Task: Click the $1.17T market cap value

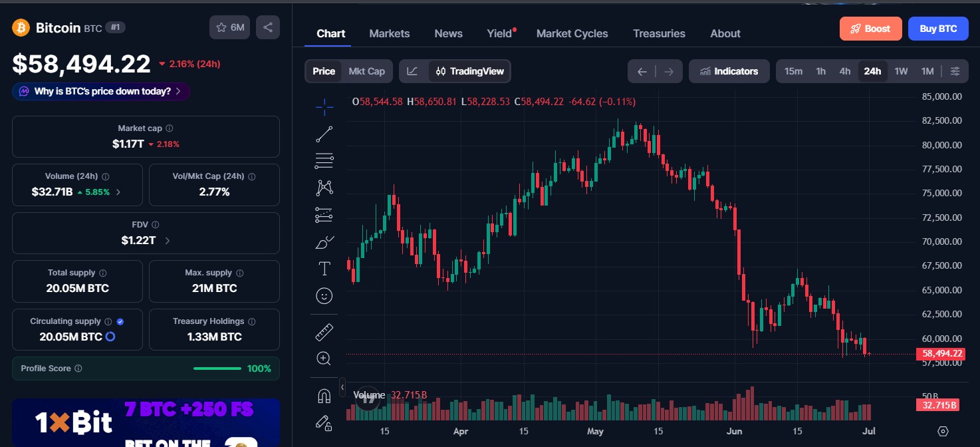Action: click(128, 144)
